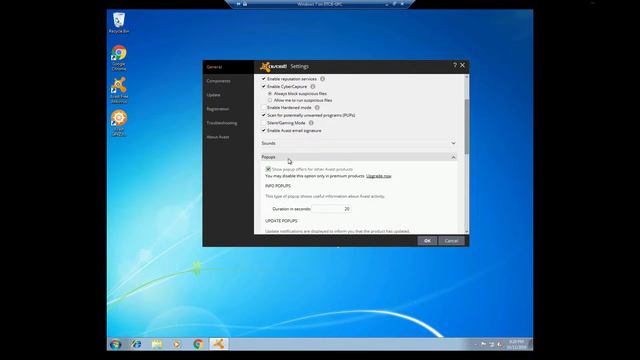Select Allow me to run suspicious files

point(270,100)
